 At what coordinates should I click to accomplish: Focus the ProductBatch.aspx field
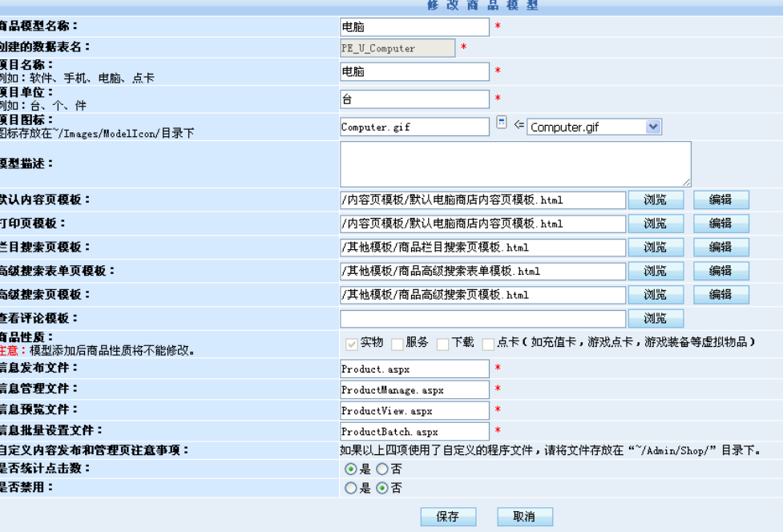point(414,432)
